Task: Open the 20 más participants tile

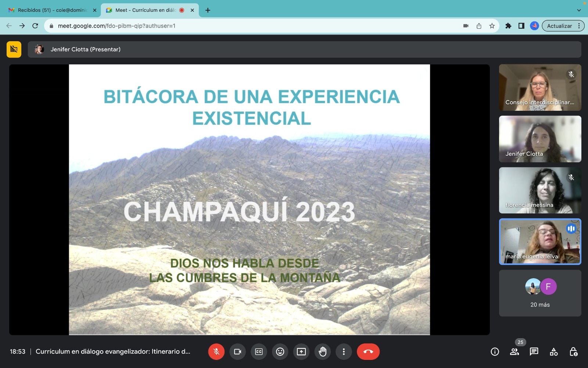Action: [540, 293]
